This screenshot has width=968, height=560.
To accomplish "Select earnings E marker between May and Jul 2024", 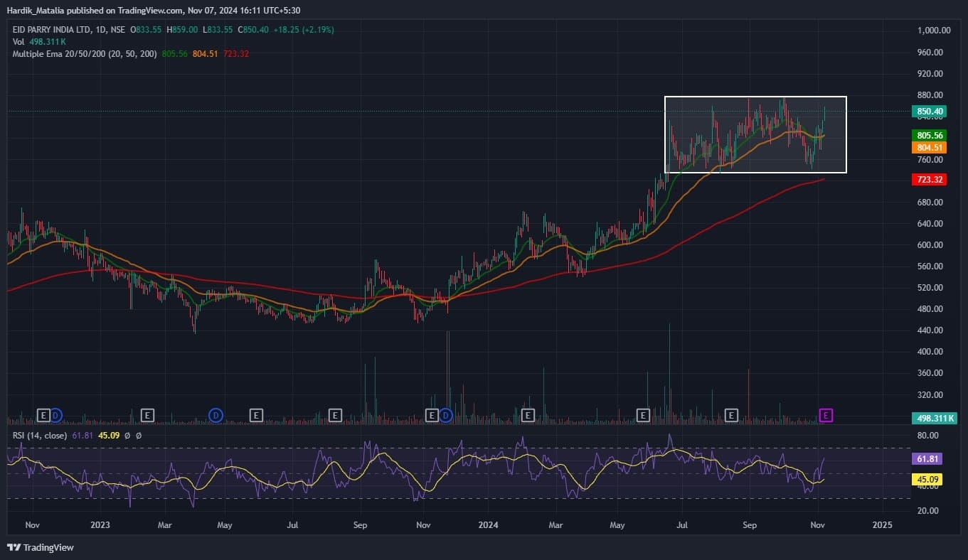I will coord(643,415).
